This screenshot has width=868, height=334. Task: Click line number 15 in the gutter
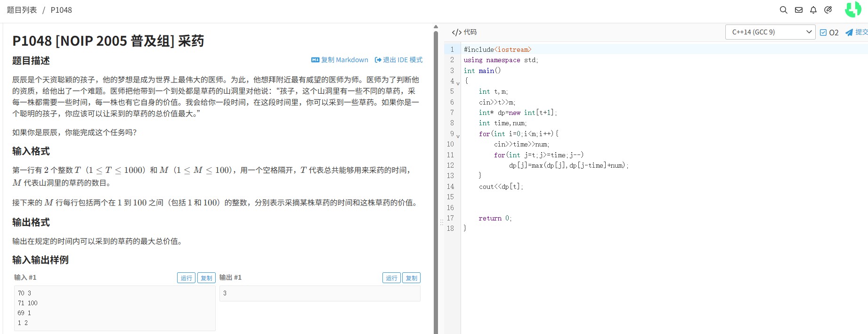[451, 197]
